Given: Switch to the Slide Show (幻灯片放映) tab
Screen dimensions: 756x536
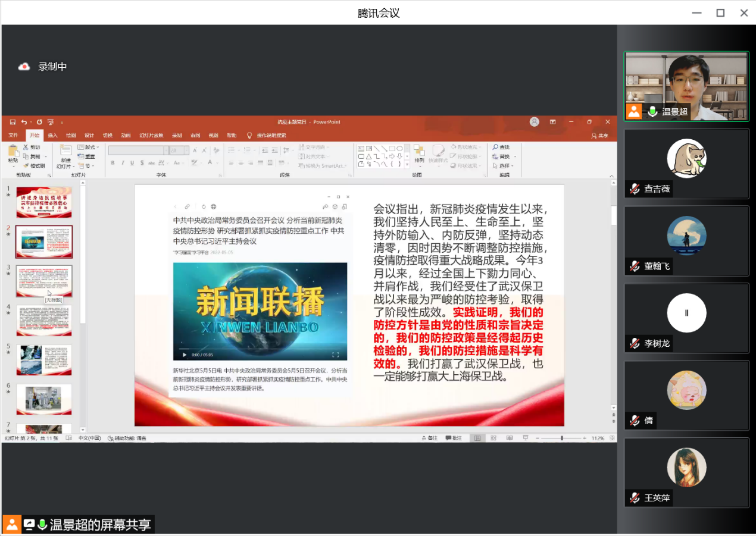Looking at the screenshot, I should [x=151, y=135].
